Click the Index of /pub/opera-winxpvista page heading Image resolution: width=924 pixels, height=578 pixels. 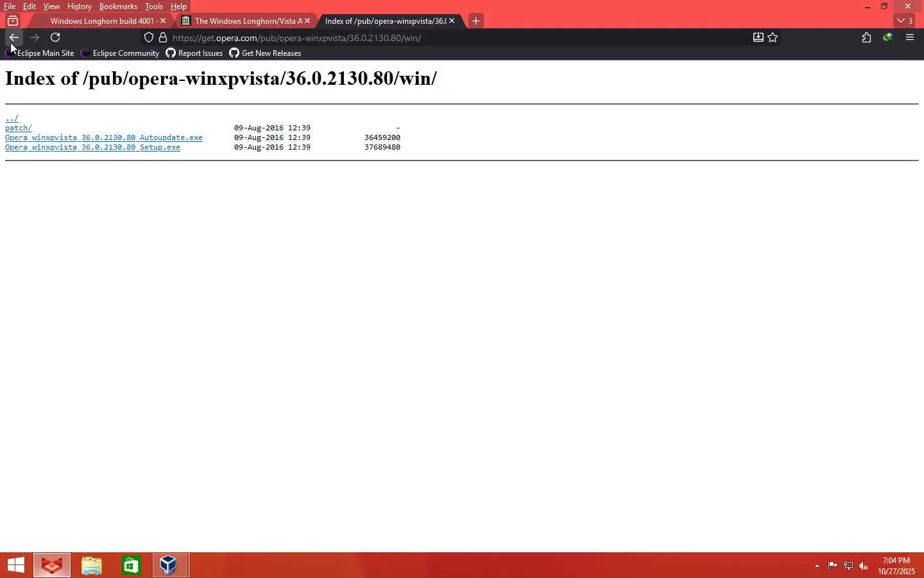[x=221, y=78]
